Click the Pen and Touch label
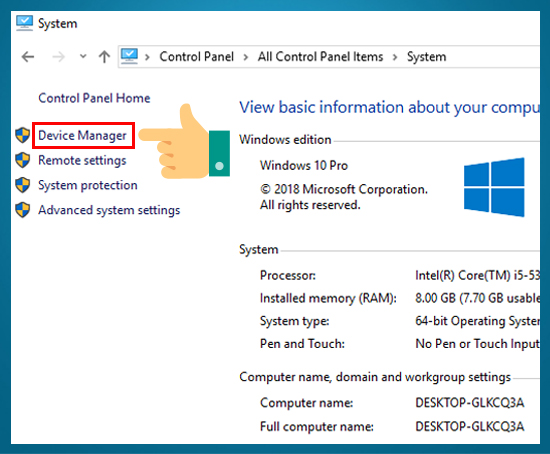The height and width of the screenshot is (454, 550). [x=302, y=344]
